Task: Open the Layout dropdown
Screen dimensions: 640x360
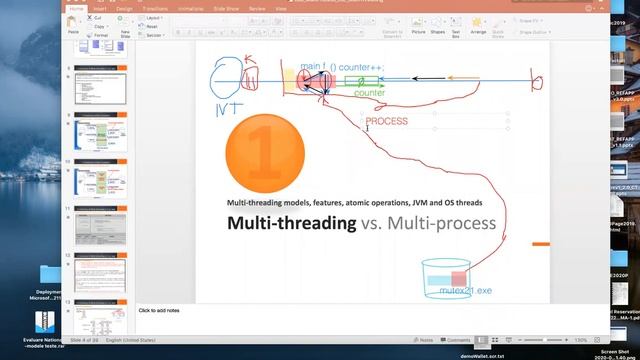Action: pyautogui.click(x=151, y=18)
